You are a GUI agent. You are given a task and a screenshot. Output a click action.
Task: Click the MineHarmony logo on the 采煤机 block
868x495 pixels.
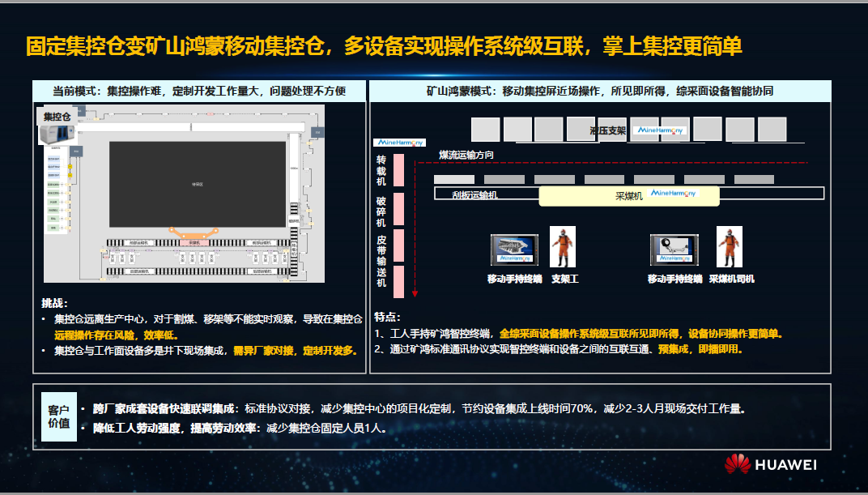pyautogui.click(x=674, y=194)
